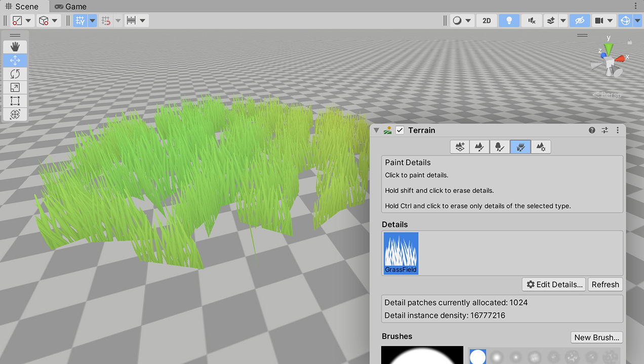Select the Hand view tool

[15, 47]
